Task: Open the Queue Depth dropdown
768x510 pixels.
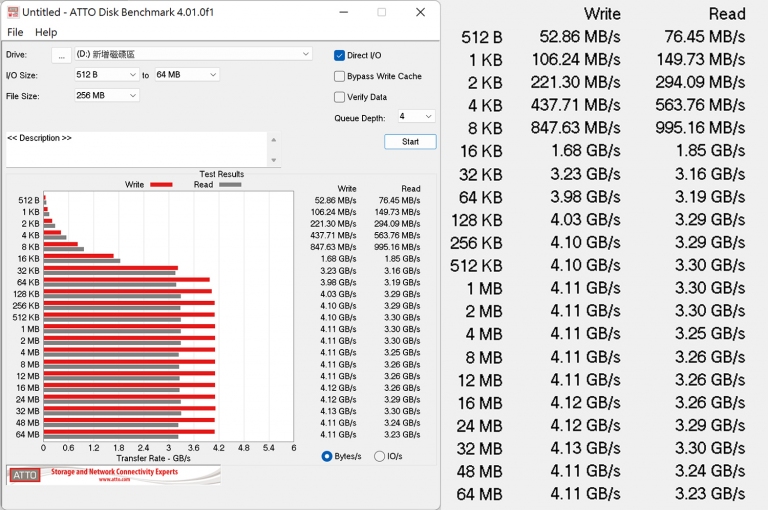Action: pos(416,117)
